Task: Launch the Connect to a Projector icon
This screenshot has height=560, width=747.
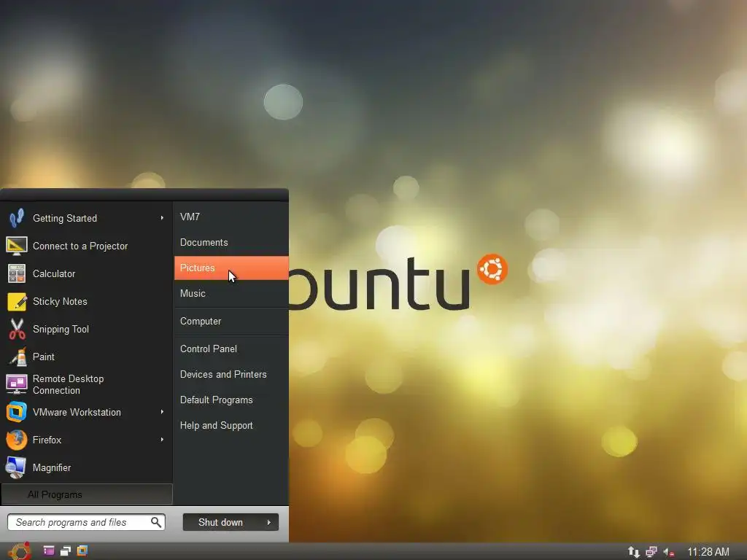Action: pyautogui.click(x=17, y=246)
